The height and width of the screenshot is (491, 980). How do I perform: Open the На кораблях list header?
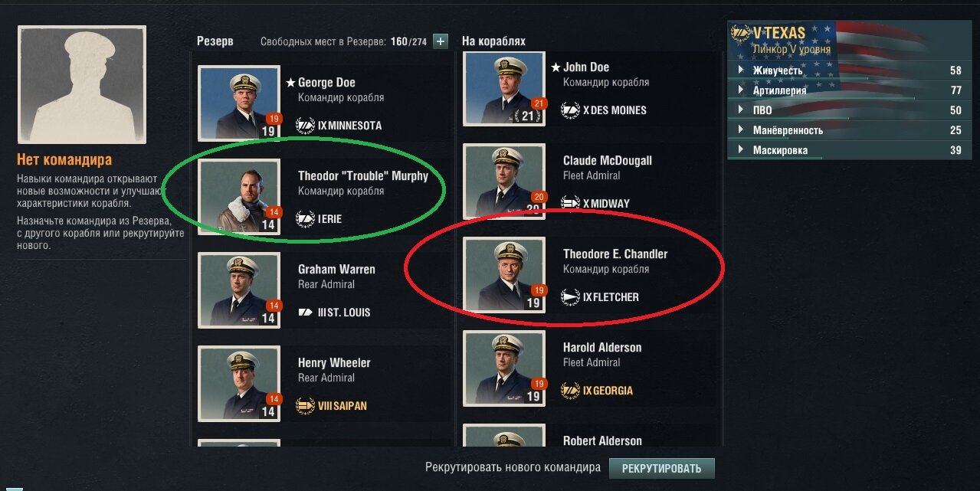(493, 41)
